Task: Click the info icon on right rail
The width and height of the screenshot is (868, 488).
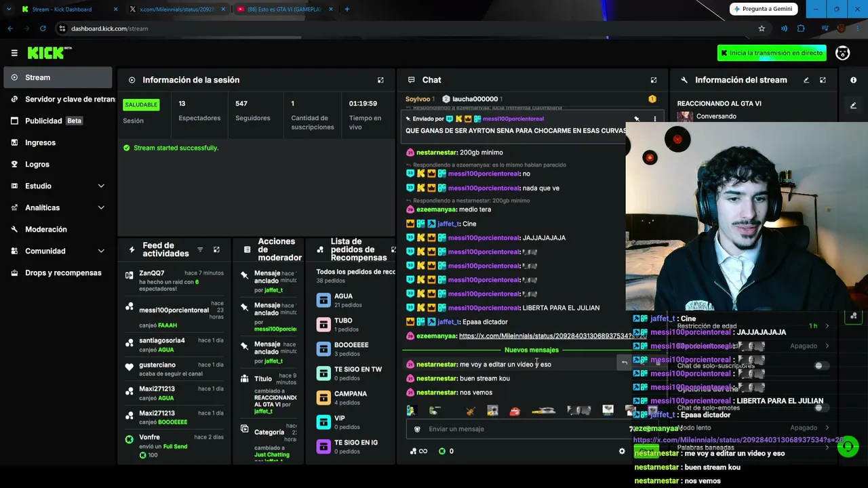Action: coord(853,80)
